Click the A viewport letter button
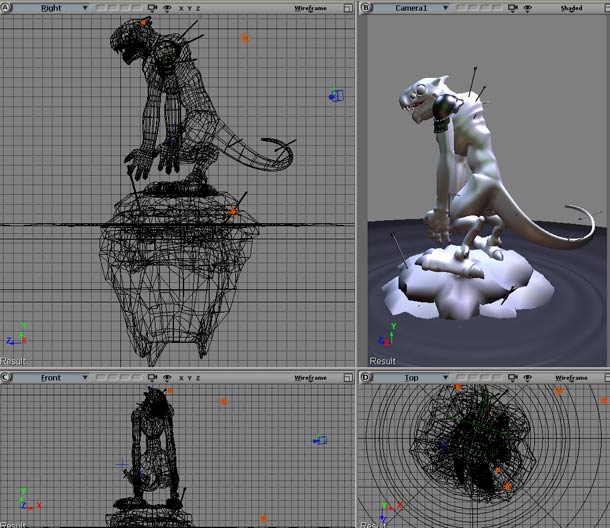The image size is (610, 528). click(5, 7)
